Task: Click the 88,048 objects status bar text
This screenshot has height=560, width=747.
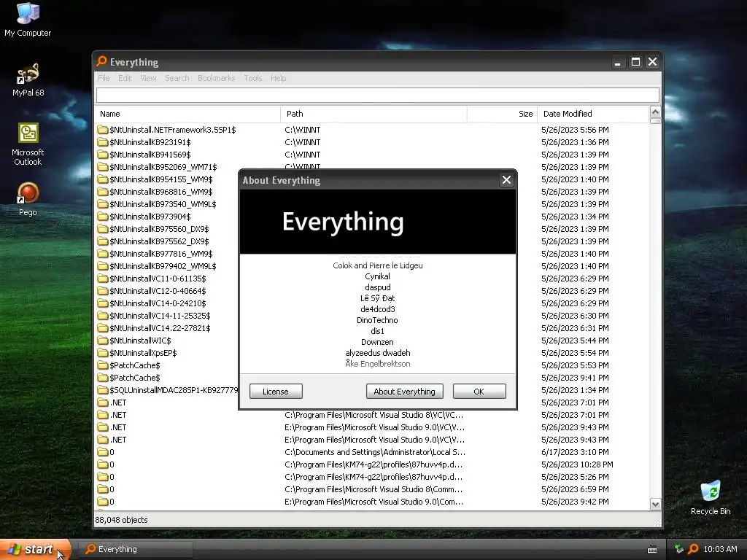Action: [122, 520]
